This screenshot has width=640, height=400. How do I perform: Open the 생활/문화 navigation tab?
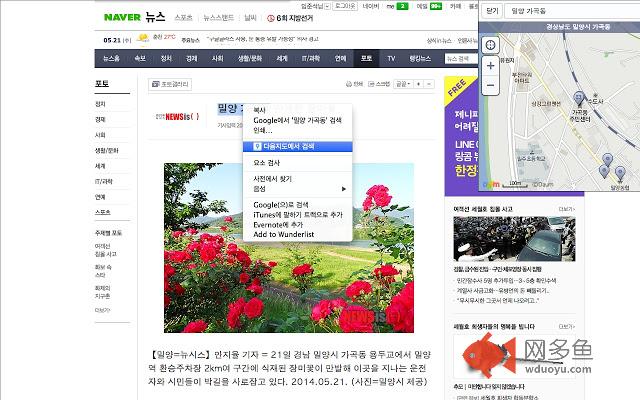(x=250, y=58)
